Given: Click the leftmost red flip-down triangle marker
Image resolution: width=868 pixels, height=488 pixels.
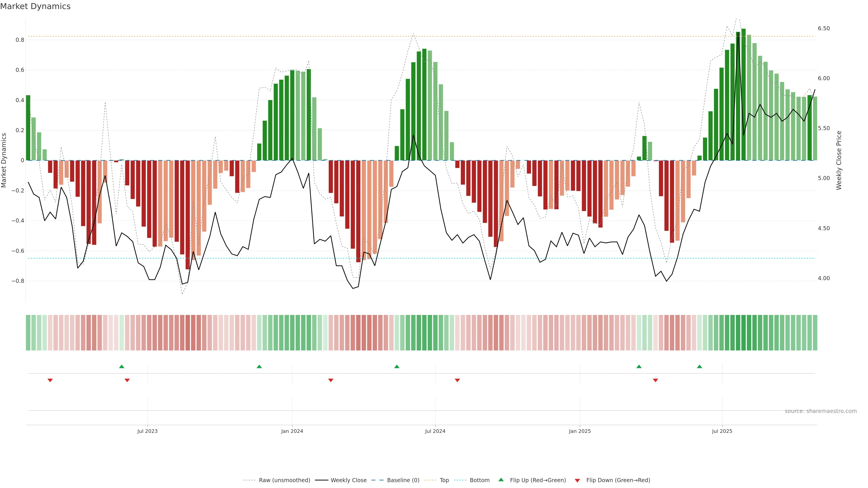Looking at the screenshot, I should [x=50, y=380].
